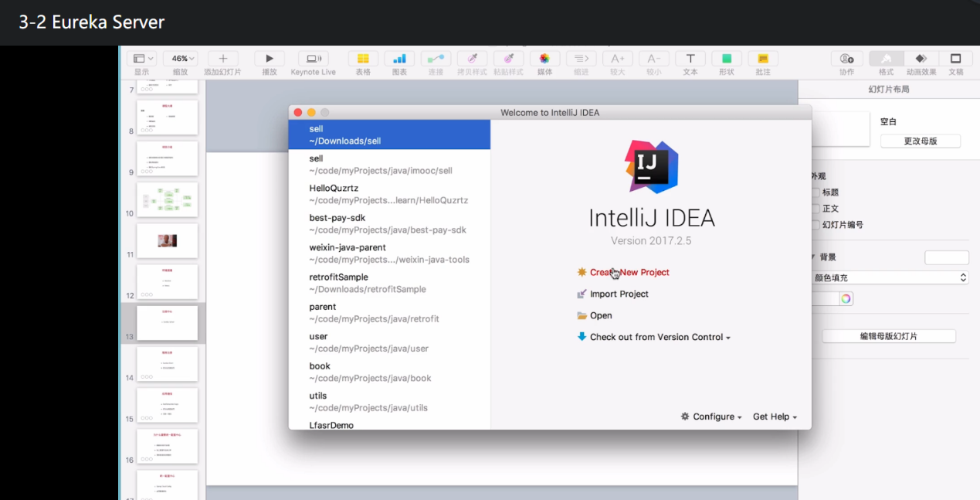Open the color wheel picker in background section
This screenshot has height=500, width=980.
846,298
